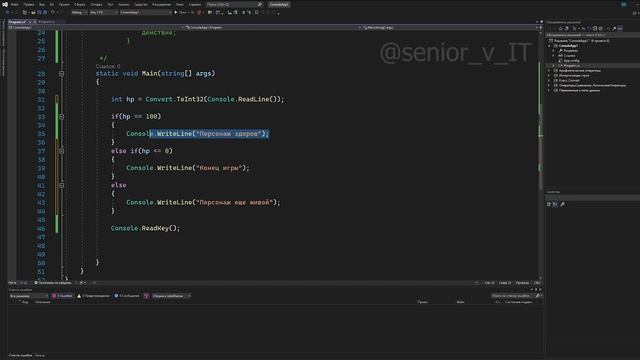Click the Solution Explorer Home icon

(x=560, y=29)
